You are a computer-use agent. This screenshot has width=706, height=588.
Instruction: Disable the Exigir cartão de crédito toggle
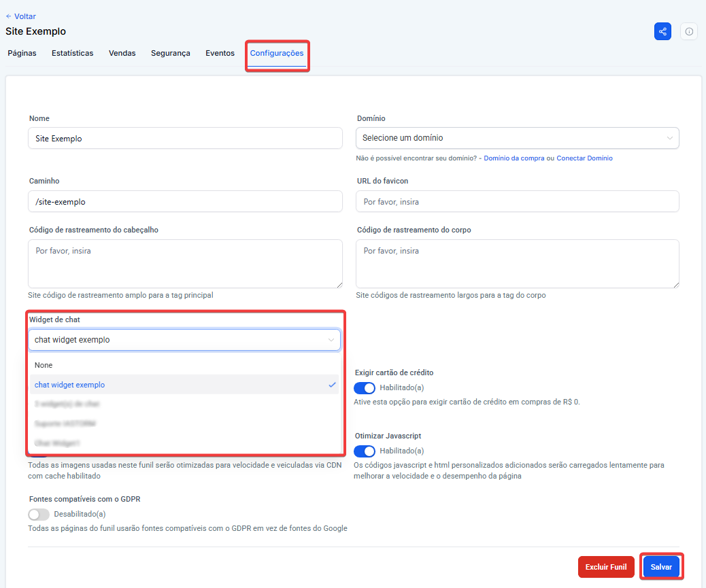(x=365, y=387)
